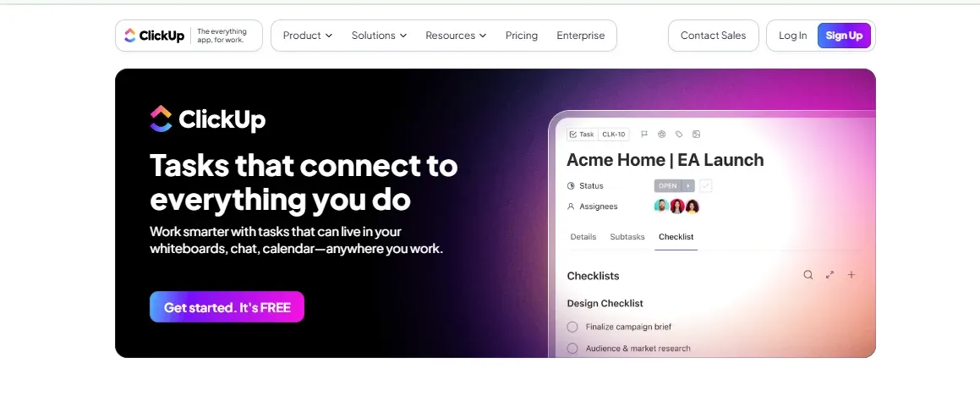Mark task complete with checkmark box beside OPEN
The width and height of the screenshot is (980, 413).
point(706,186)
